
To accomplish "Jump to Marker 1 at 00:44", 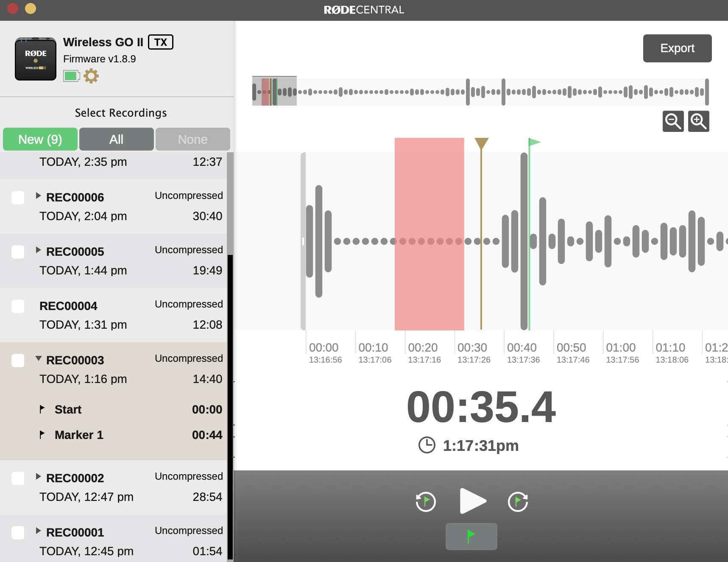I will coord(114,435).
